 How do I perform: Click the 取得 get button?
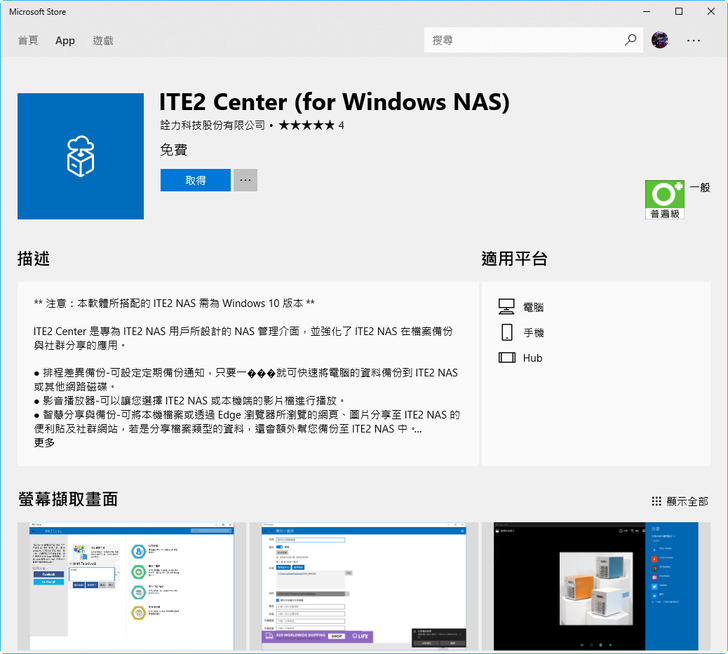pos(195,180)
